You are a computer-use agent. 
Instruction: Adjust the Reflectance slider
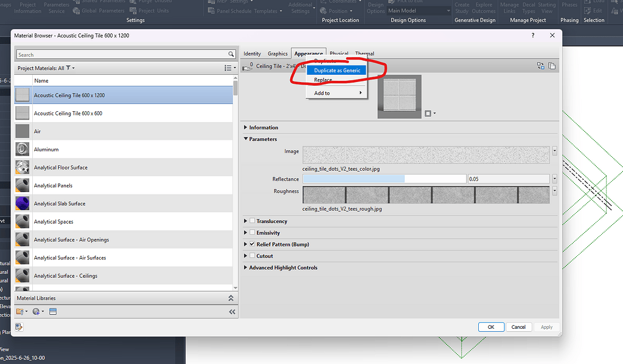(406, 178)
